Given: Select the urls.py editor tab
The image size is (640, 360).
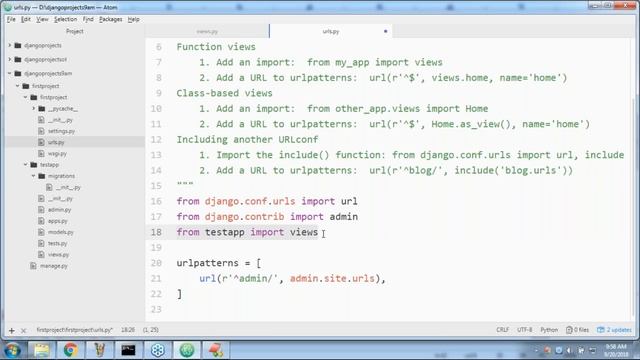Looking at the screenshot, I should pos(331,31).
